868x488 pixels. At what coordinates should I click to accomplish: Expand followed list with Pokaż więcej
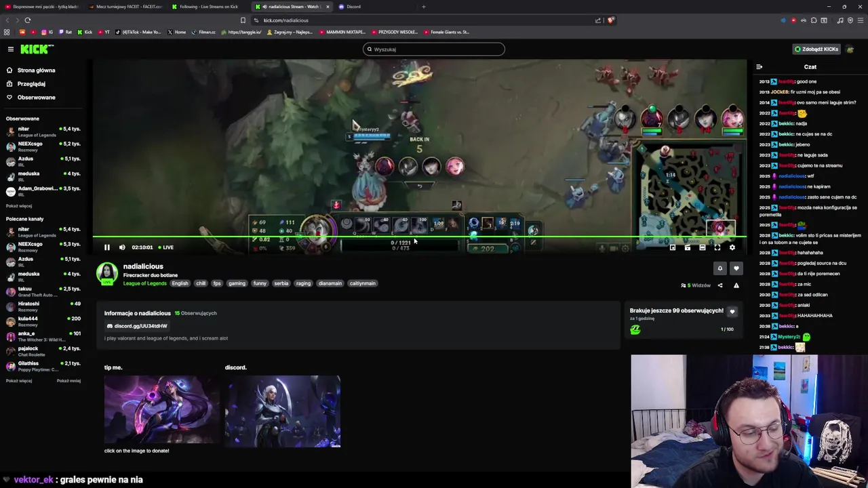pyautogui.click(x=19, y=206)
